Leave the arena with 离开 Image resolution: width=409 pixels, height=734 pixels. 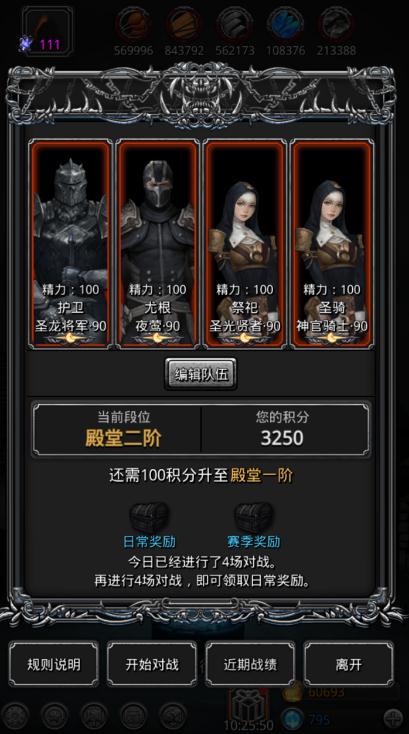(349, 664)
